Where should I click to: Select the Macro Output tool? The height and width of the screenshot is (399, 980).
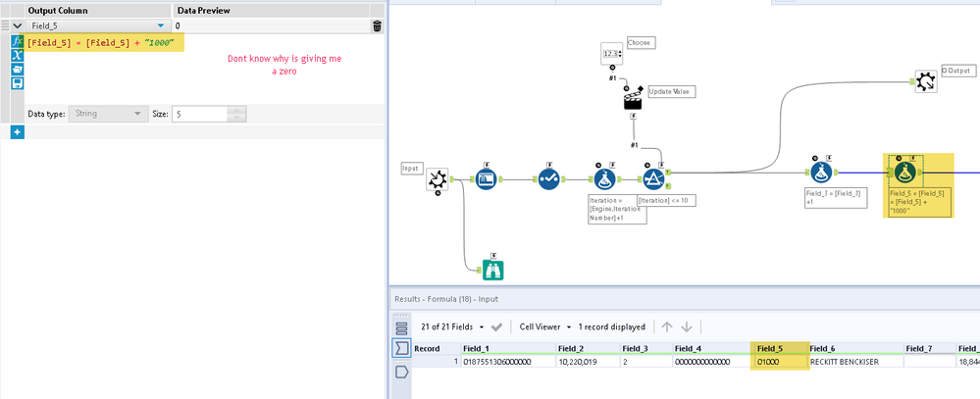point(926,81)
